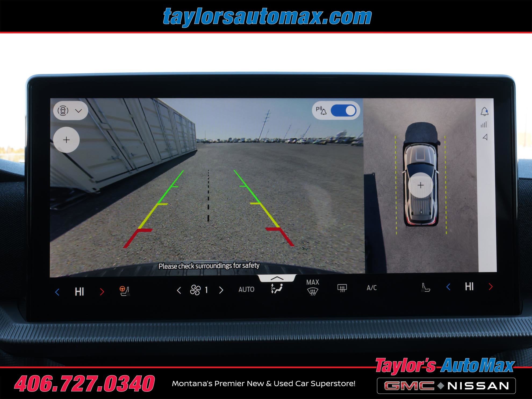Open the camera view selector dropdown
The width and height of the screenshot is (532, 399).
coord(71,110)
